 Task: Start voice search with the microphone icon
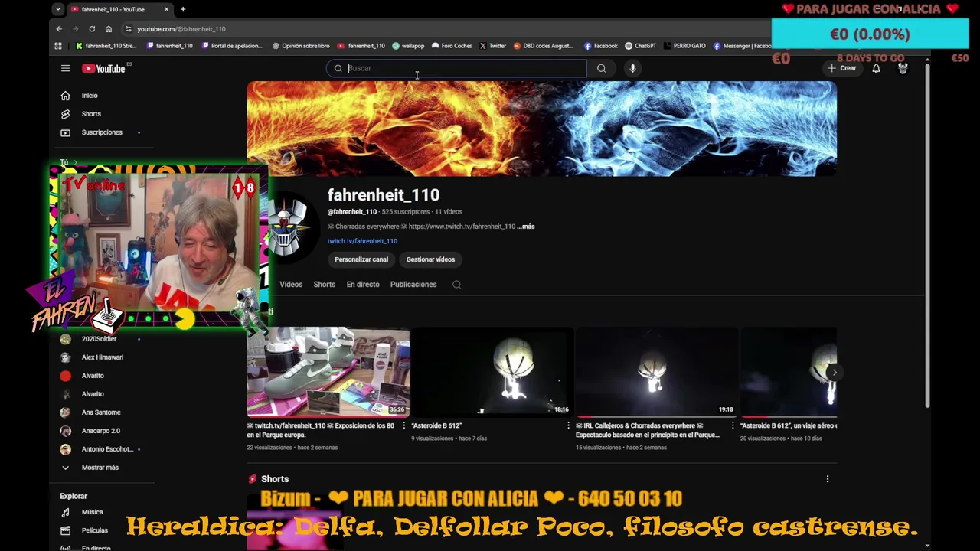[x=632, y=68]
